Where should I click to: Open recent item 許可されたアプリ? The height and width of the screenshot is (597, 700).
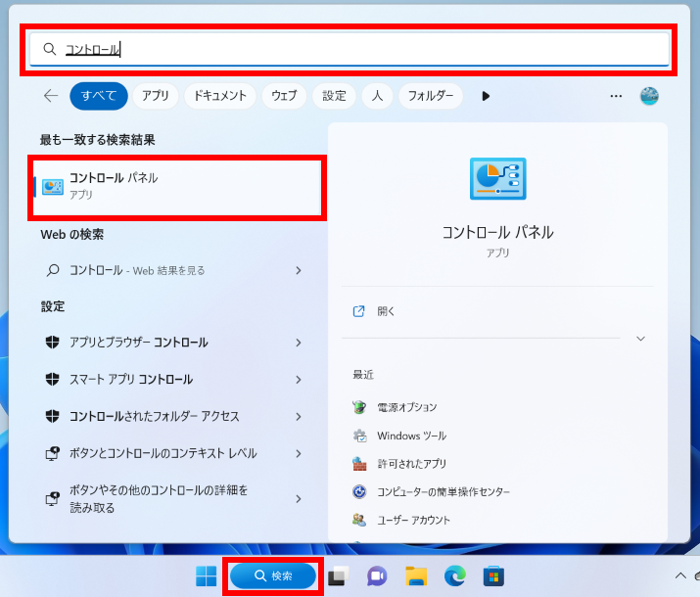tap(411, 464)
